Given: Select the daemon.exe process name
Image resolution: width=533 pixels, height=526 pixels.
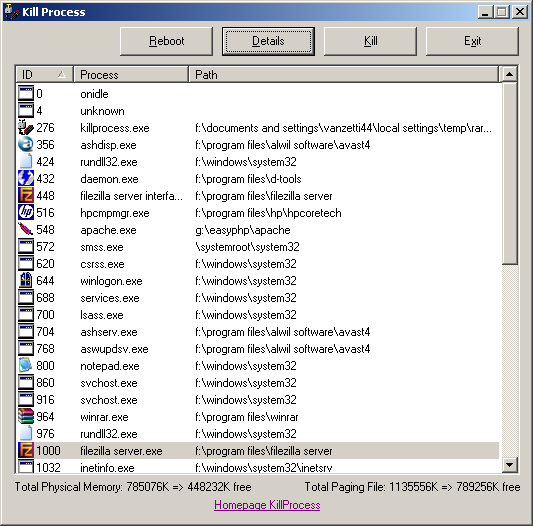Looking at the screenshot, I should click(109, 179).
